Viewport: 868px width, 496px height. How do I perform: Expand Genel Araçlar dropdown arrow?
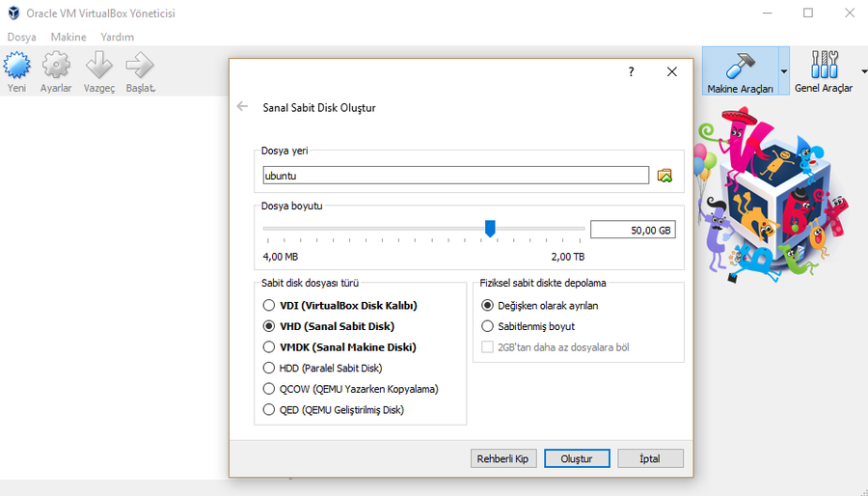click(x=862, y=71)
